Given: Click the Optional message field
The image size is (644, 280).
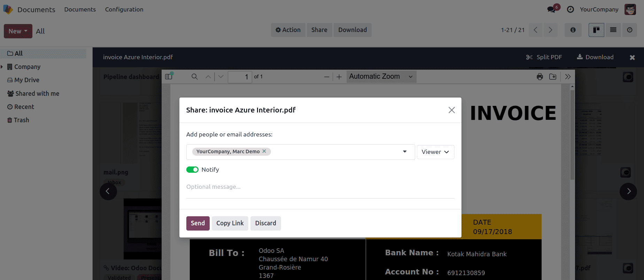Looking at the screenshot, I should pyautogui.click(x=320, y=187).
